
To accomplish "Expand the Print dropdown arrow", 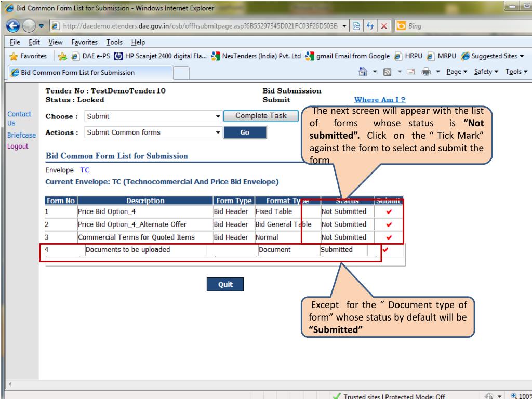I will [438, 72].
